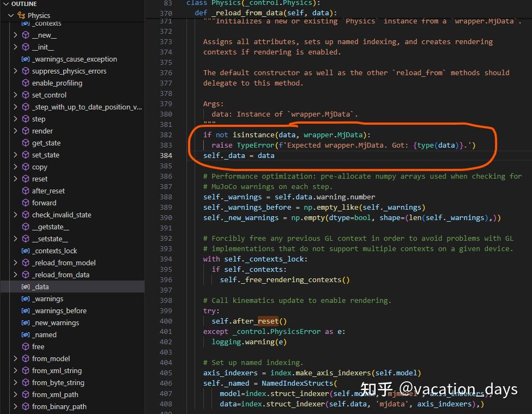This screenshot has height=414, width=532.
Task: Click the property icon next to _data
Action: (26, 287)
